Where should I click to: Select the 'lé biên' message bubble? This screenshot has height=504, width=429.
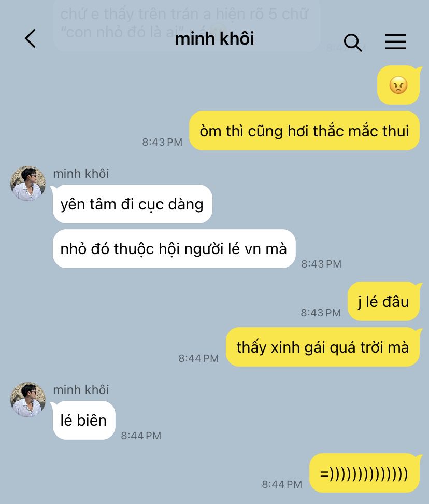(84, 421)
